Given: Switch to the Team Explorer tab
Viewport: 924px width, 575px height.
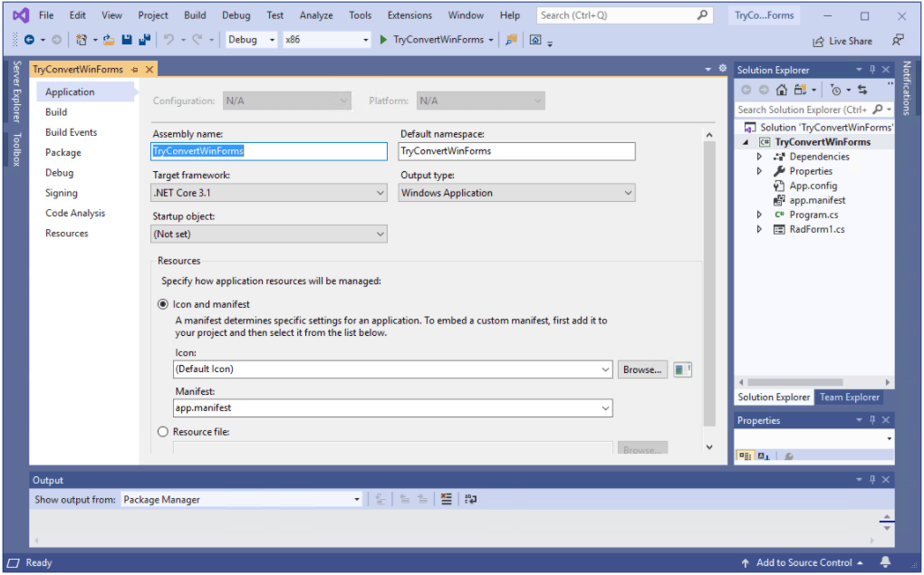Looking at the screenshot, I should 849,397.
